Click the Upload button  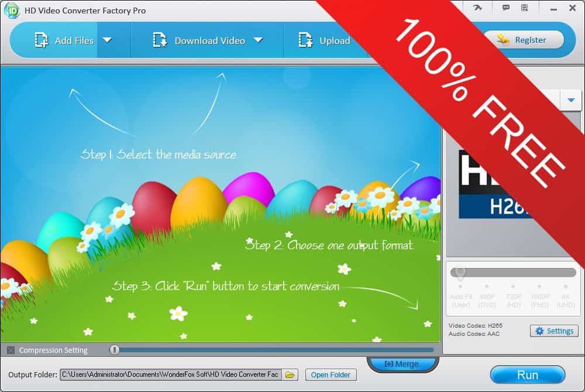pos(324,40)
